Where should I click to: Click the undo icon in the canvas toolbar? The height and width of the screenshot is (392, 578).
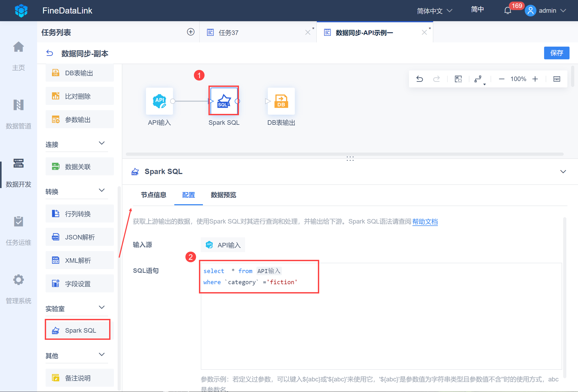click(419, 79)
